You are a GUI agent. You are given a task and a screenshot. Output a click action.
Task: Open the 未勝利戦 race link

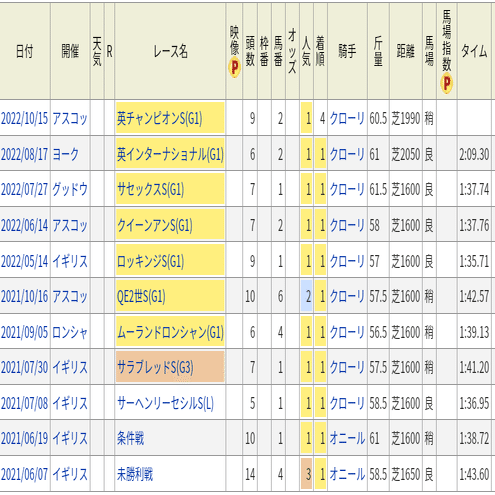tap(135, 474)
